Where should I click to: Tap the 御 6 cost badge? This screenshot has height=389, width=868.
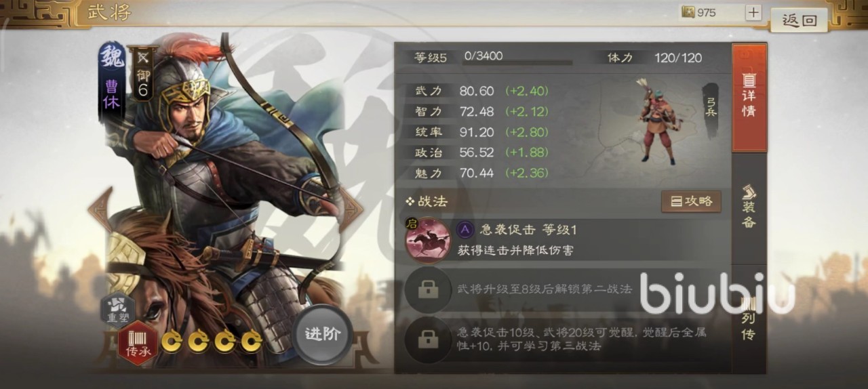coord(143,73)
